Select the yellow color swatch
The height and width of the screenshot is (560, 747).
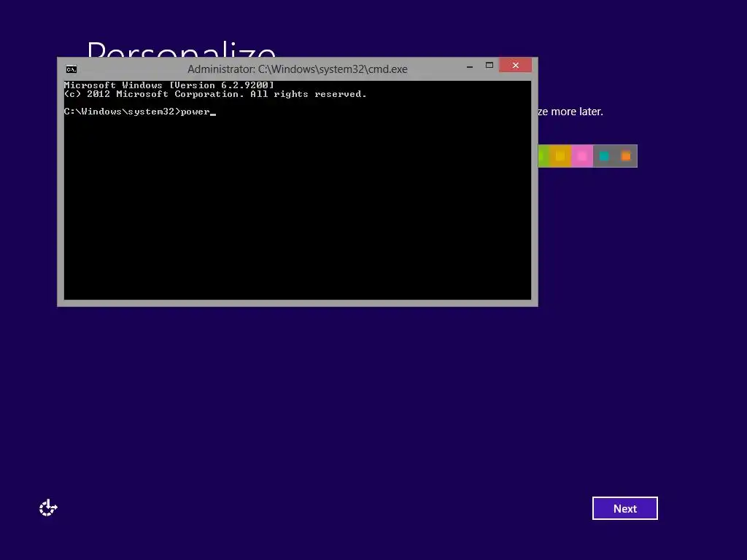tap(560, 156)
